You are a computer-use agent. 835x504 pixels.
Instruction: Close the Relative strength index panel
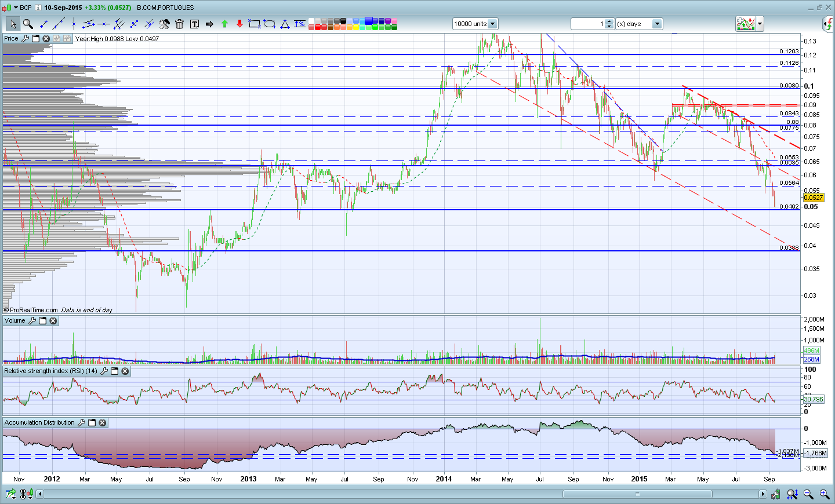(125, 371)
